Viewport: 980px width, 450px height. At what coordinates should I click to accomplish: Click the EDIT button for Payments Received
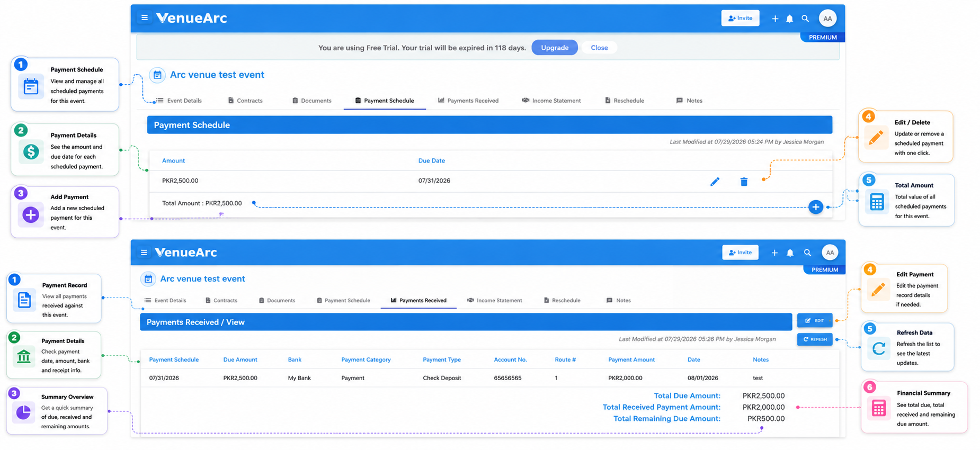click(x=815, y=320)
